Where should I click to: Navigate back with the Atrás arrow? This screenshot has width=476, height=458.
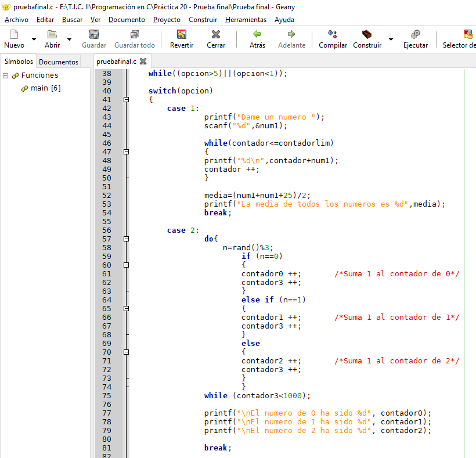click(257, 34)
